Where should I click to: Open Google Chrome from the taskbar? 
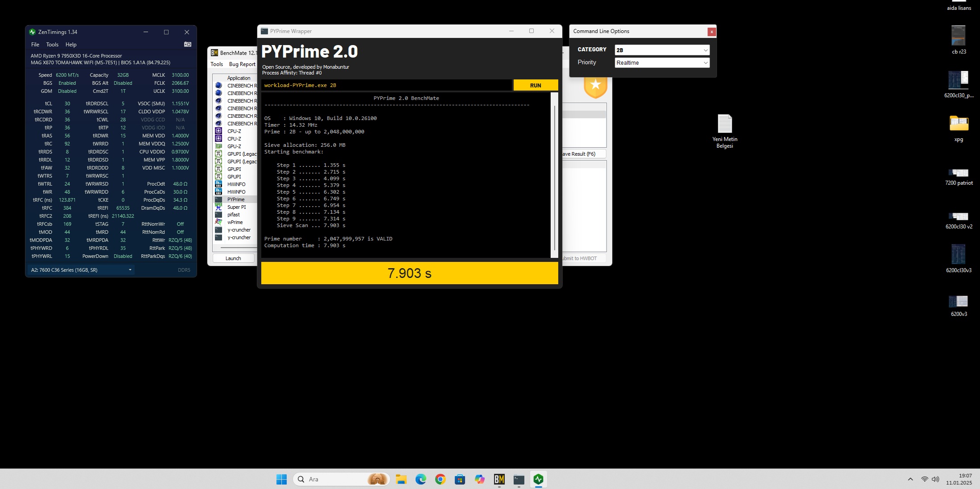pyautogui.click(x=441, y=479)
